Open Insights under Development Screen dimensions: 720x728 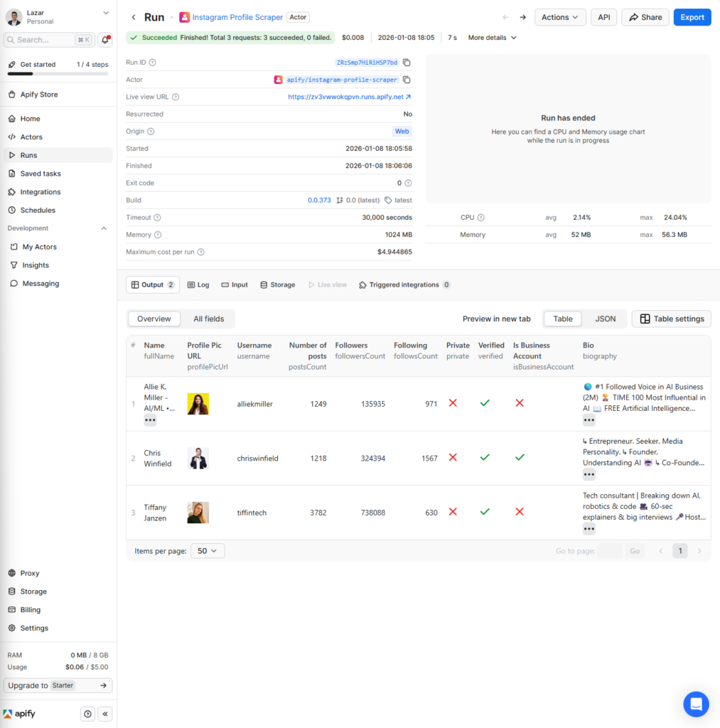tap(36, 264)
